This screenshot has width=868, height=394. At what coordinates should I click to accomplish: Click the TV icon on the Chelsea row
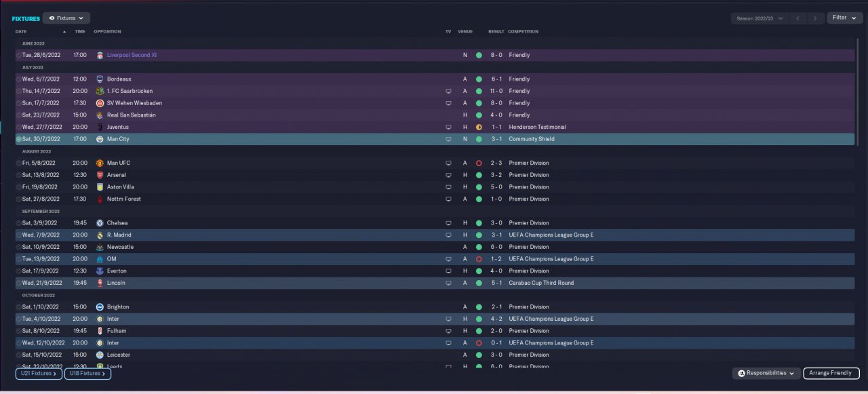448,223
